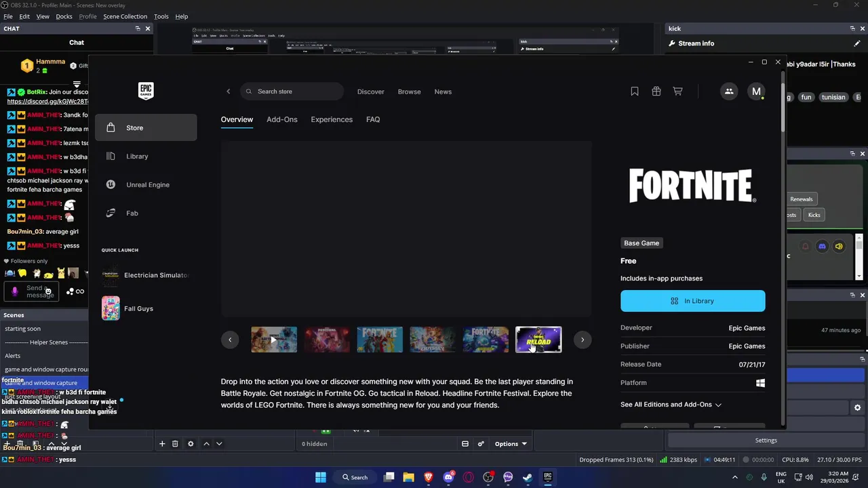Screen dimensions: 868x488
Task: Select the first video thumbnail with play icon
Action: (274, 340)
